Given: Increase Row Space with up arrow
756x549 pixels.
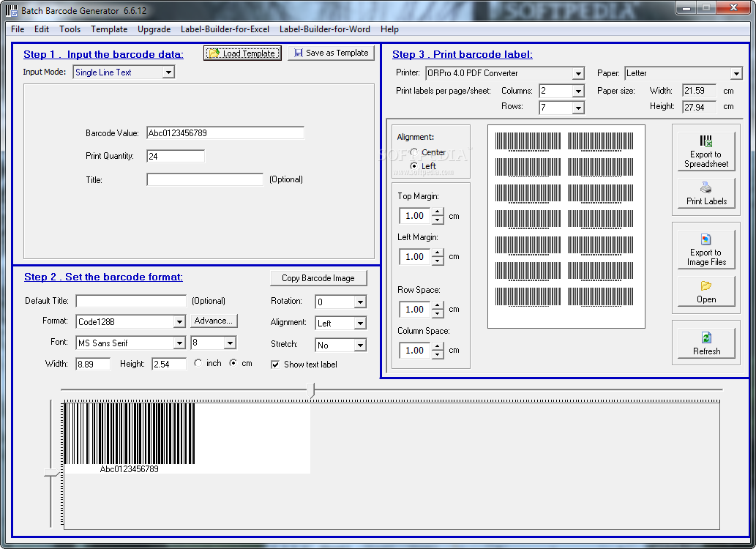Looking at the screenshot, I should point(438,305).
